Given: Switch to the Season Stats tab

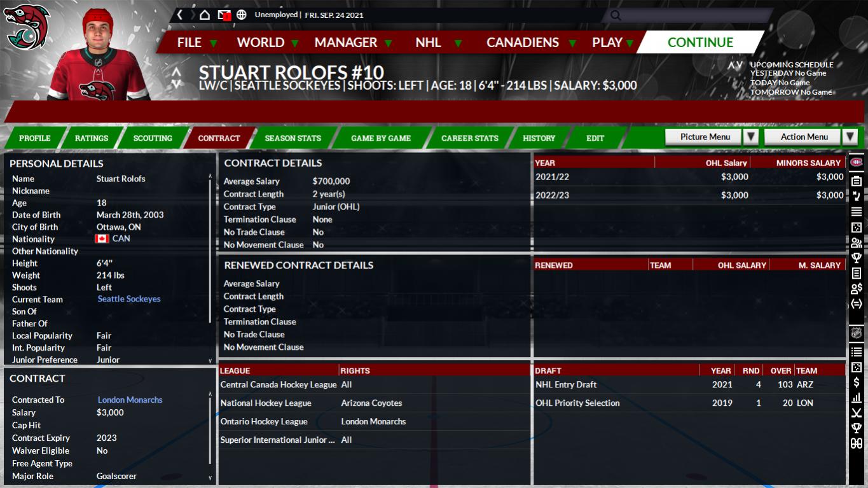Looking at the screenshot, I should [x=293, y=138].
